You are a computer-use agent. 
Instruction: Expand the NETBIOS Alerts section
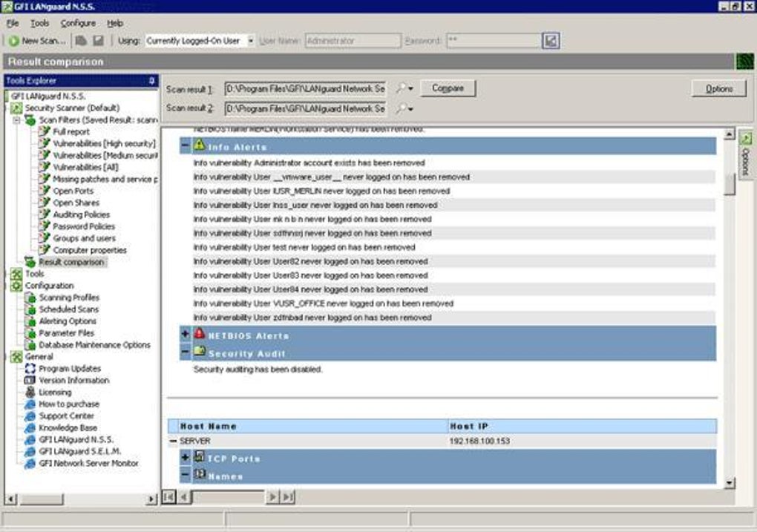point(186,334)
